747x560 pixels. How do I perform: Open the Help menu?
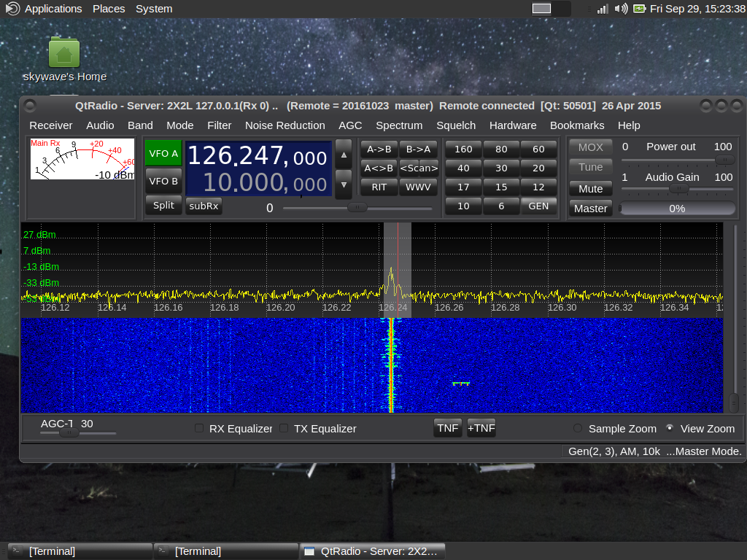pos(629,125)
